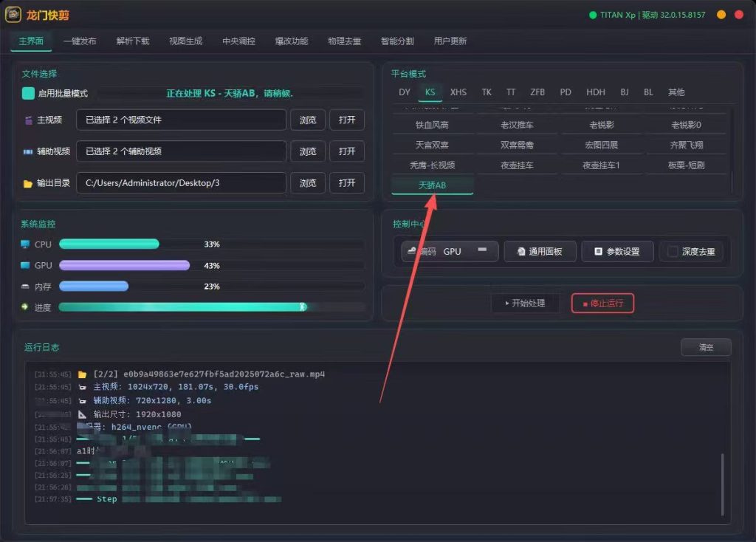Select the XHS platform tab
The width and height of the screenshot is (756, 542).
(x=458, y=92)
